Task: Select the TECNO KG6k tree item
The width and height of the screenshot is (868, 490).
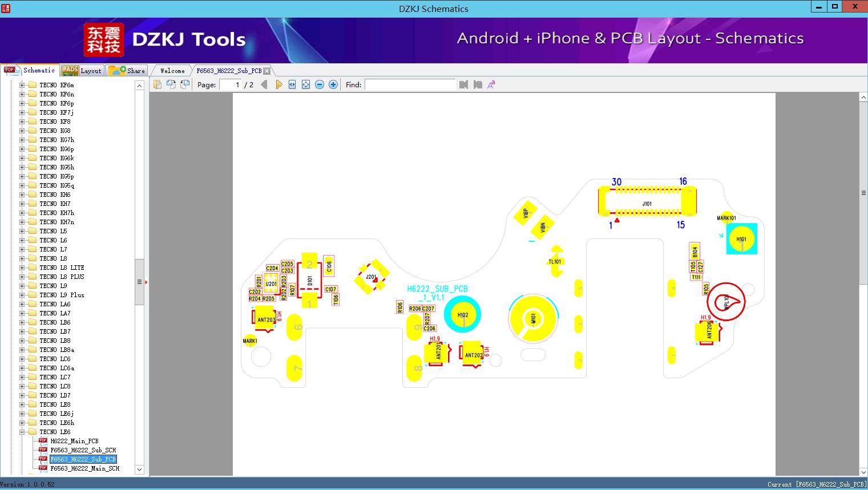Action: coord(56,158)
